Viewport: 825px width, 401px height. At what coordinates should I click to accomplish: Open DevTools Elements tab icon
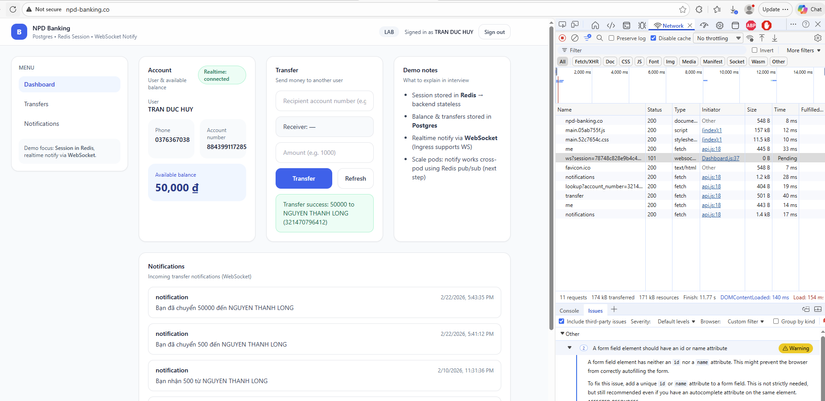pyautogui.click(x=611, y=25)
